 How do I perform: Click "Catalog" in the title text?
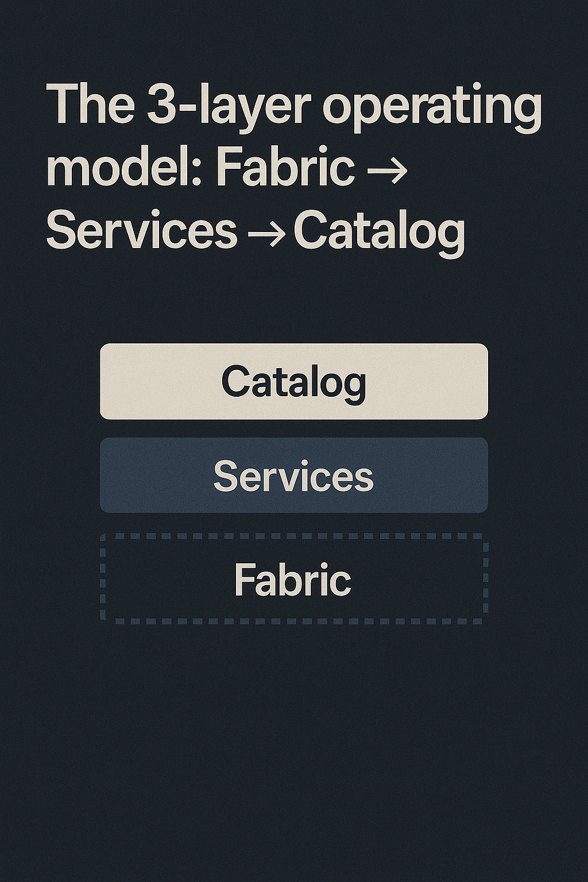pyautogui.click(x=379, y=233)
